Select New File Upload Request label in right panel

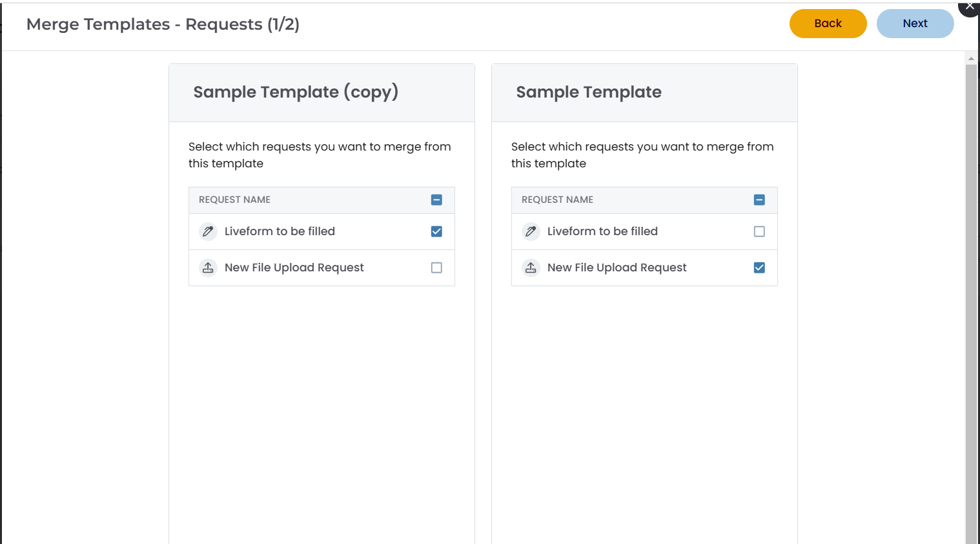tap(617, 267)
